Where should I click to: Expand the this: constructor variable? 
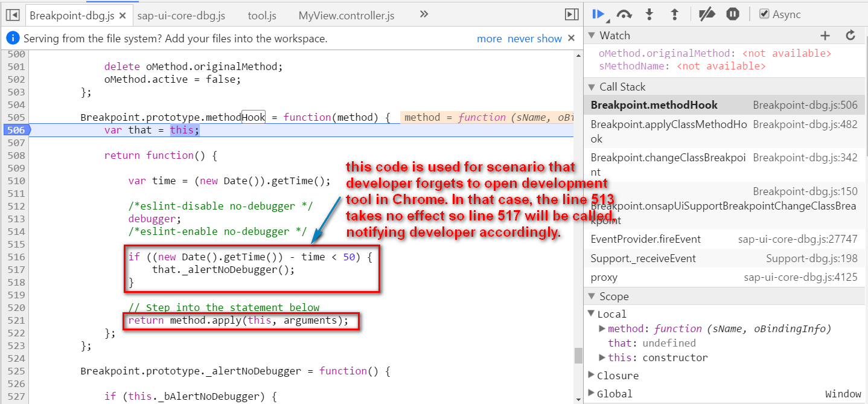point(602,358)
